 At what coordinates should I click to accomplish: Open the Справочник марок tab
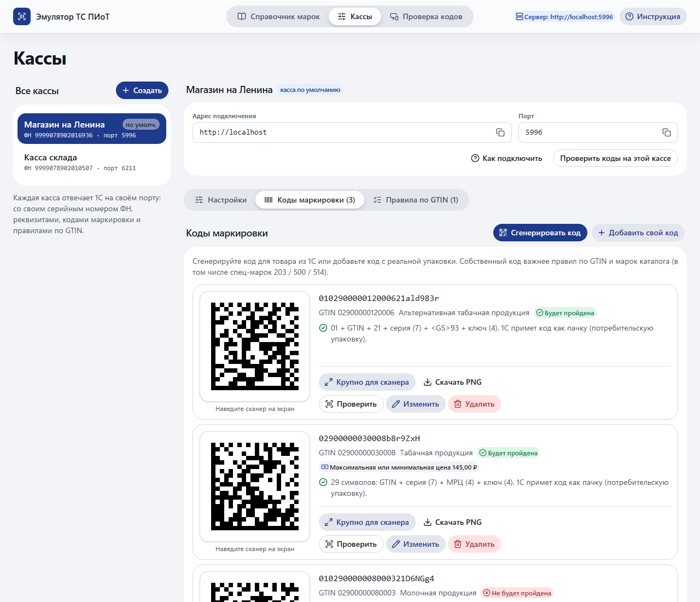point(278,16)
